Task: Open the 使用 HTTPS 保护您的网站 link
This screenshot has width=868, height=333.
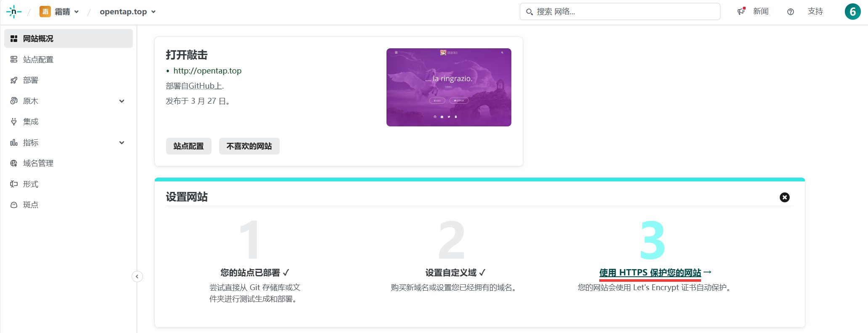Action: [x=650, y=273]
